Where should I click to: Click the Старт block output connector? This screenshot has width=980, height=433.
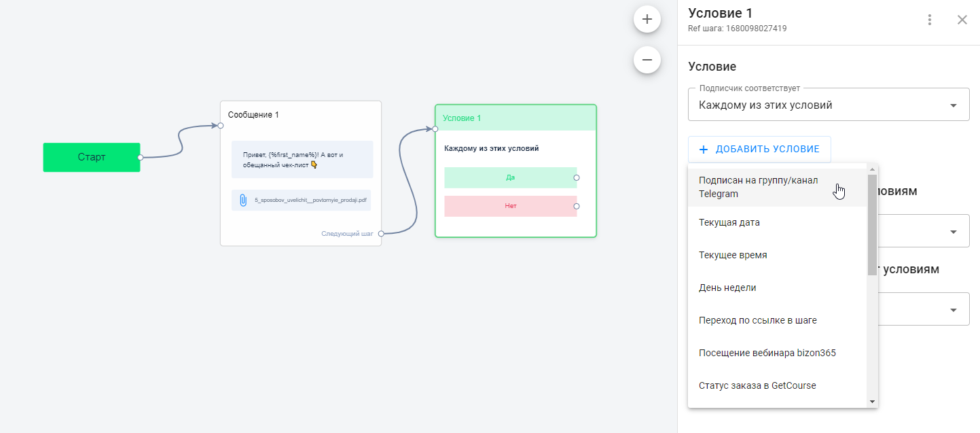click(140, 157)
